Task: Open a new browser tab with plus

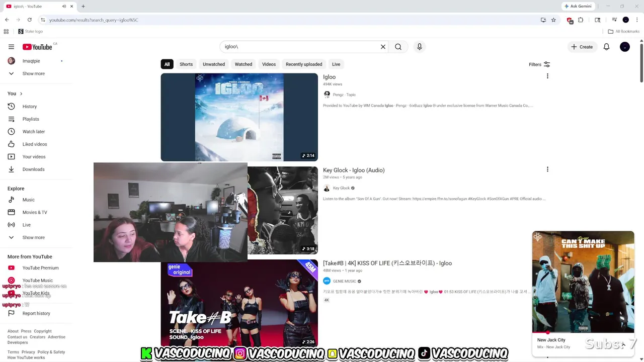Action: [83, 6]
